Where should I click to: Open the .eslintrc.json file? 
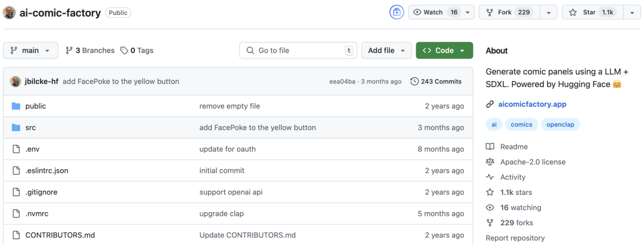tap(47, 170)
